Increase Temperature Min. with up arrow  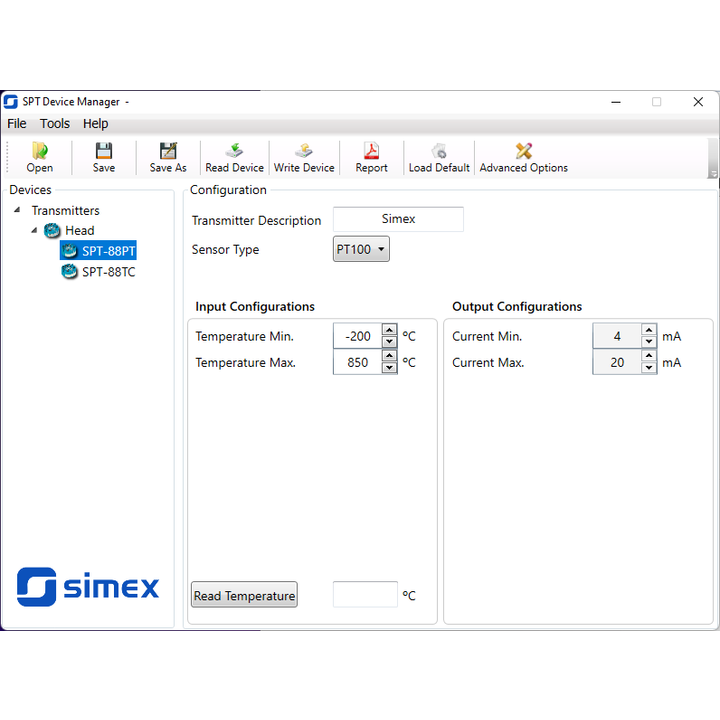[x=389, y=330]
